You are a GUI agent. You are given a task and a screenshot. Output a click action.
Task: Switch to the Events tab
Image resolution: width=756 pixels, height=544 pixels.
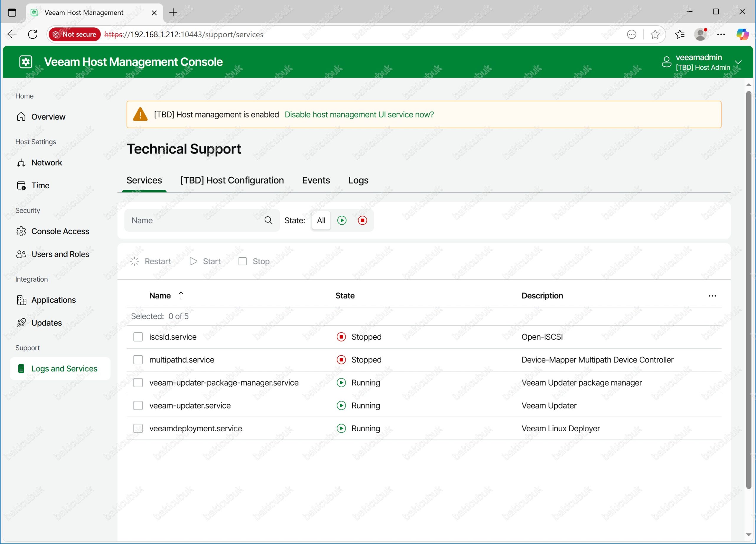316,180
